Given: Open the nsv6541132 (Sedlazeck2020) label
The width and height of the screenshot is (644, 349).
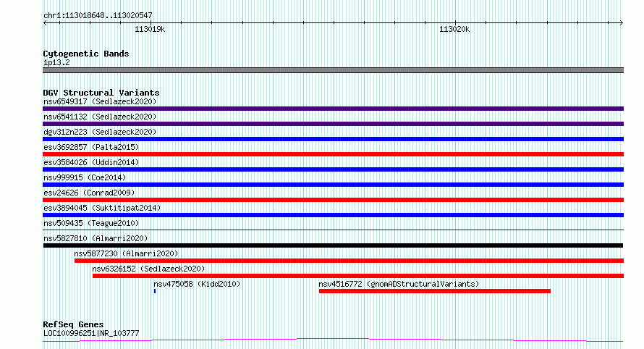Looking at the screenshot, I should click(100, 117).
